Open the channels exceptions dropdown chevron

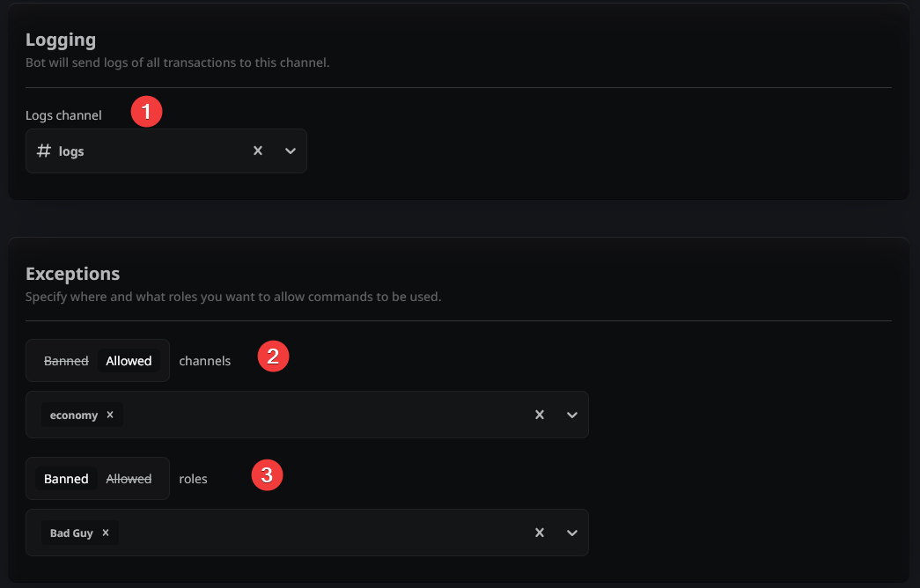[572, 415]
